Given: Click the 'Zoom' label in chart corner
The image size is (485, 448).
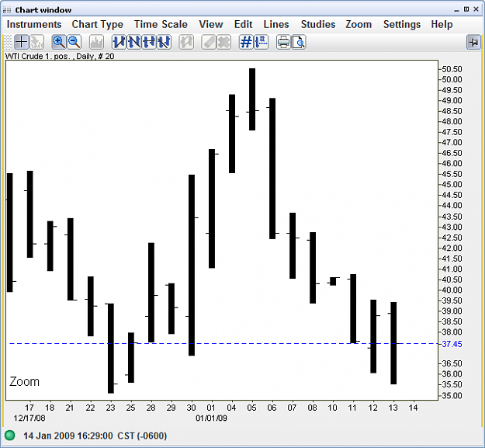Looking at the screenshot, I should (24, 381).
